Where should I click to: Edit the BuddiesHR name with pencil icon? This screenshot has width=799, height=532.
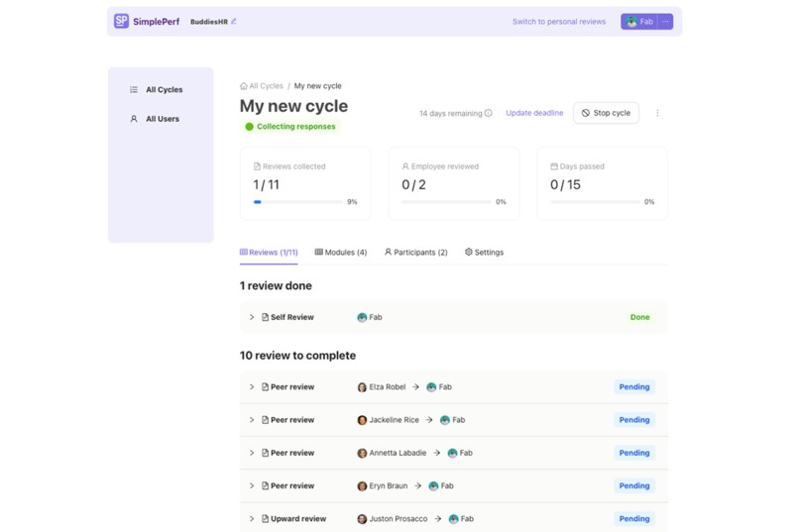point(233,22)
